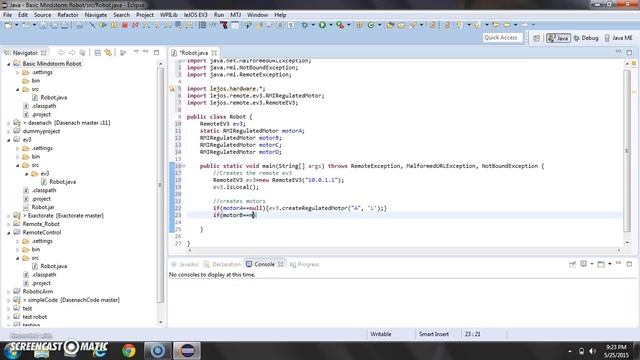Click warning marker beside lejos.hardware import
This screenshot has width=640, height=360.
(x=172, y=89)
